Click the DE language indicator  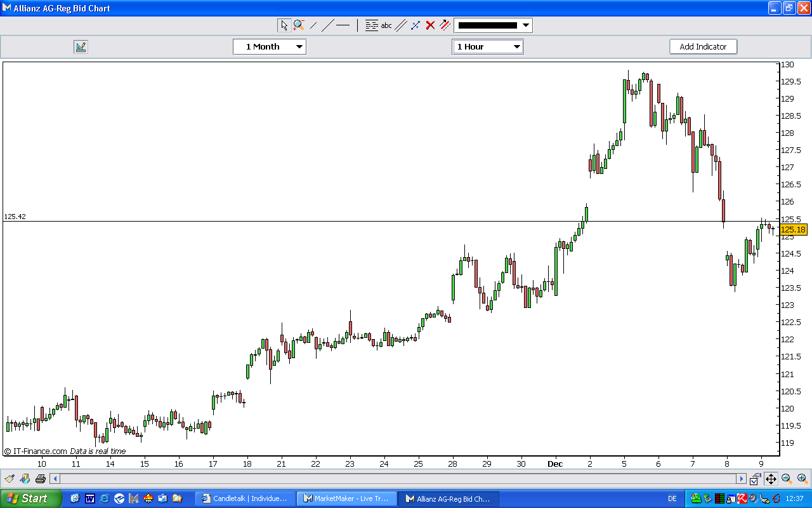pos(672,498)
